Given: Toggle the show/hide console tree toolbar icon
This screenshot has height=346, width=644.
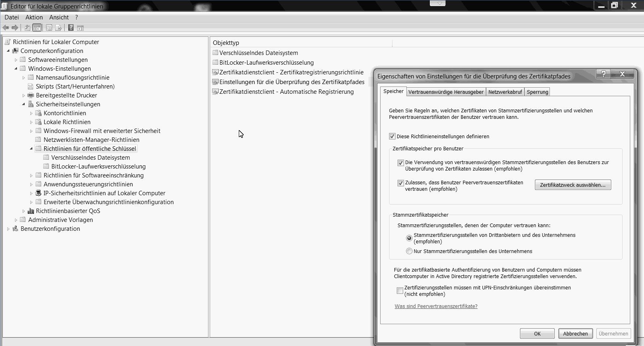Looking at the screenshot, I should pos(37,28).
